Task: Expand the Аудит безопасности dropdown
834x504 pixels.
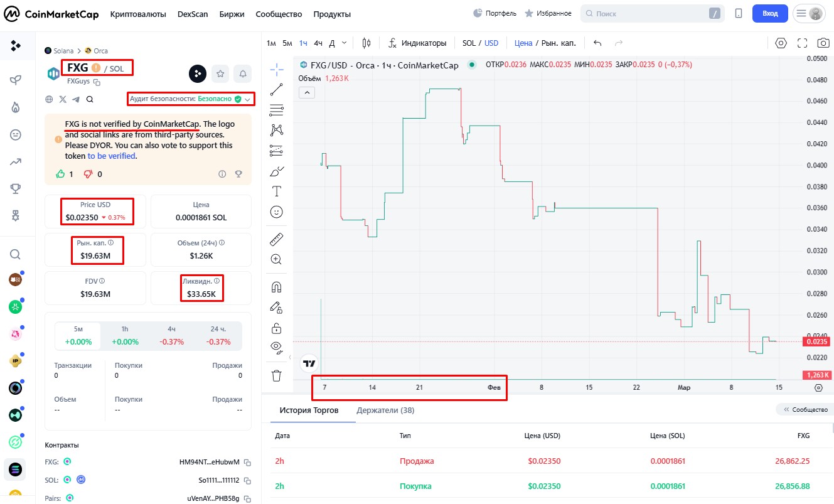Action: pyautogui.click(x=248, y=100)
